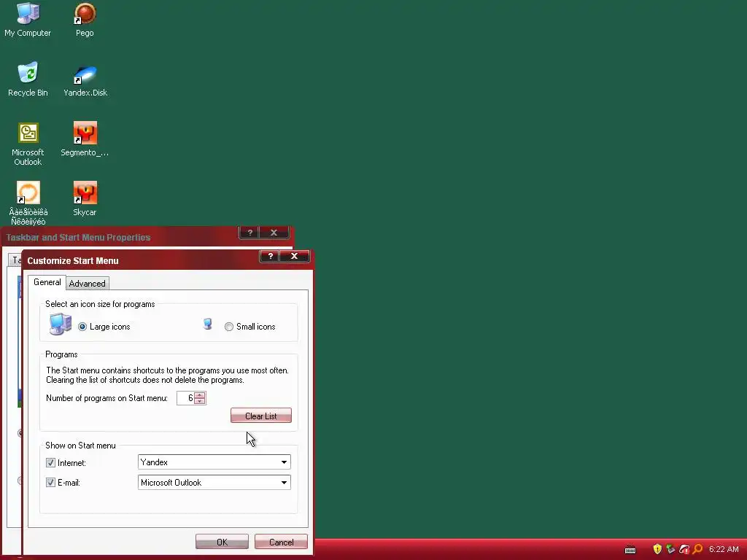Click the Cancel button
This screenshot has width=747, height=560.
tap(281, 542)
